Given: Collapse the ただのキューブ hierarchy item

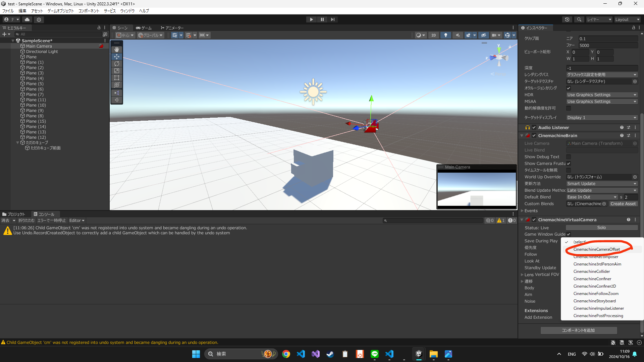Looking at the screenshot, I should (x=18, y=142).
